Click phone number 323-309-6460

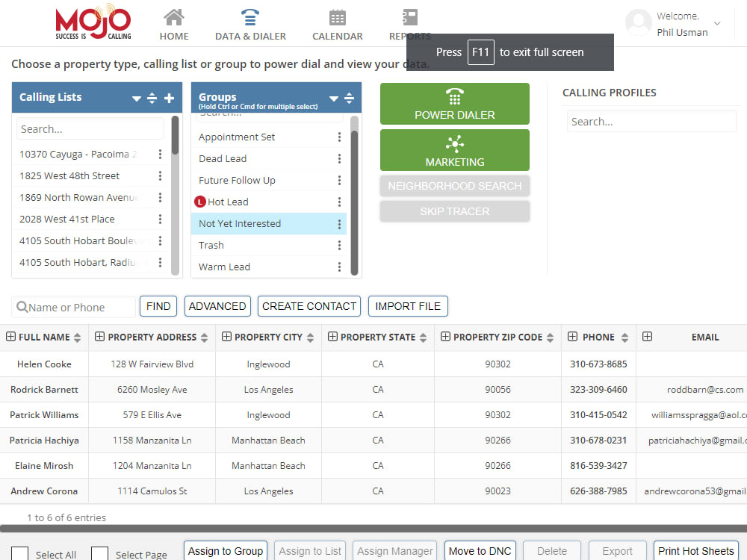598,390
